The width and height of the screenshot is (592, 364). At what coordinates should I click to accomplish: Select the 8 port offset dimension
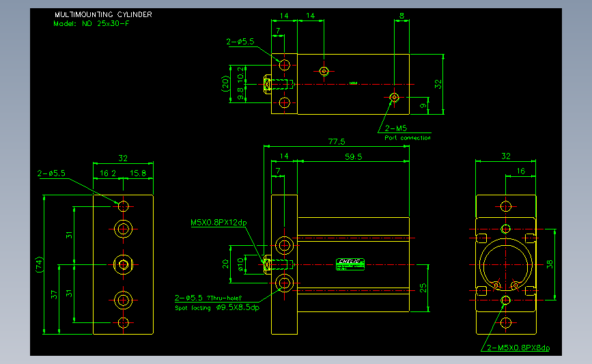[401, 16]
